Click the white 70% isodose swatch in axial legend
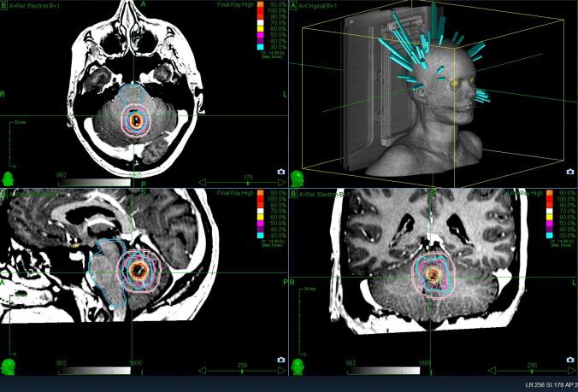 pos(260,23)
